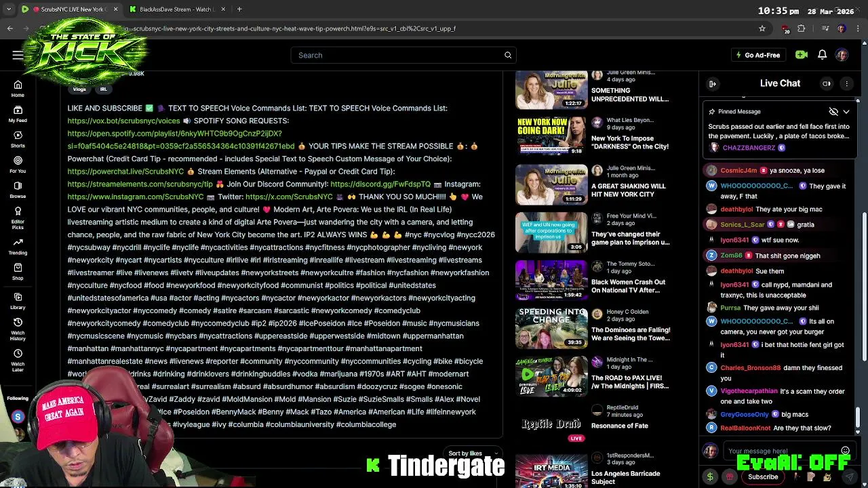This screenshot has height=488, width=868.
Task: Open the x.com/ScrubsNYC Twitter link
Action: [289, 197]
